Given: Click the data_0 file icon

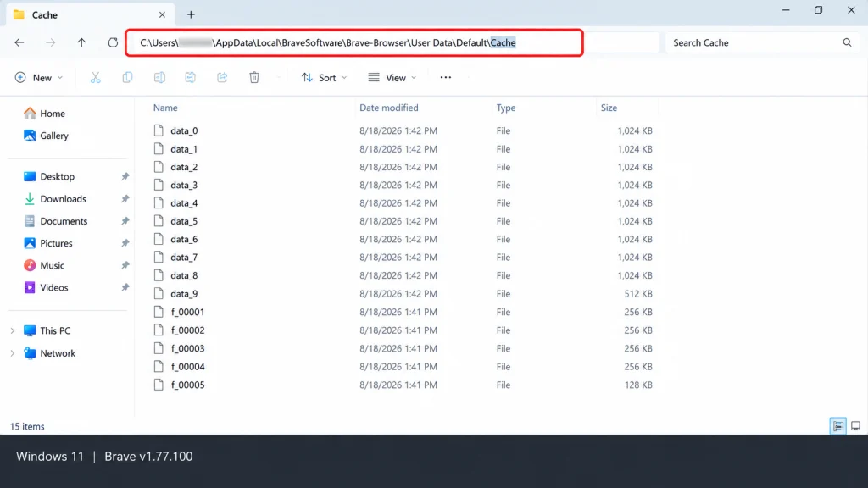Looking at the screenshot, I should 159,130.
